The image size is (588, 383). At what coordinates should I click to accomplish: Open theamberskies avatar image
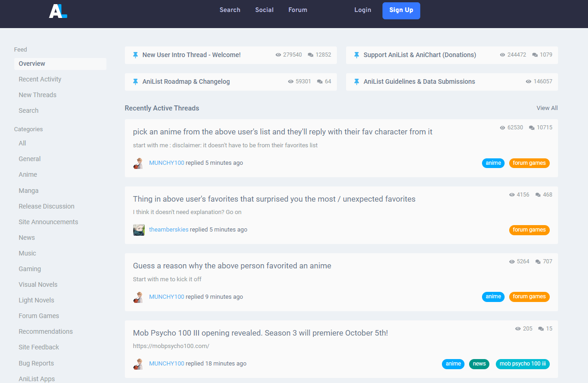[x=139, y=230]
